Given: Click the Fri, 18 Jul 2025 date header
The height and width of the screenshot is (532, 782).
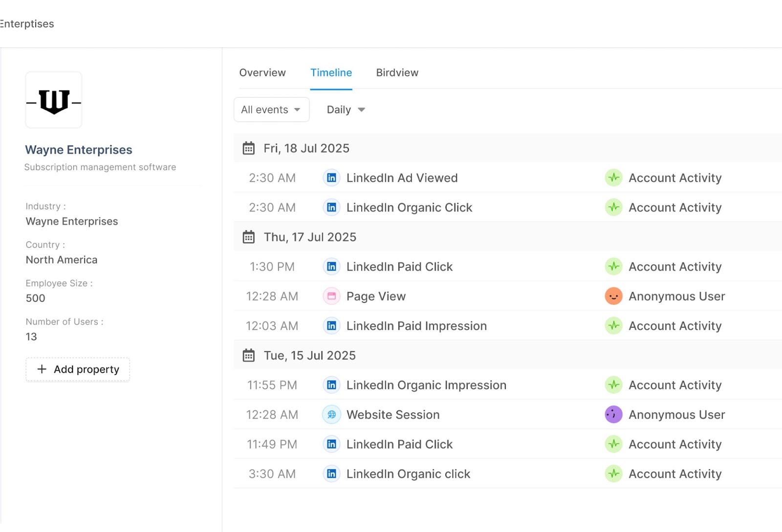Looking at the screenshot, I should tap(306, 148).
